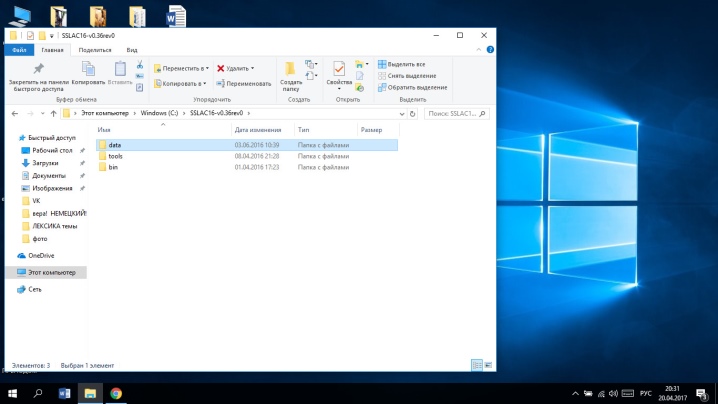This screenshot has height=404, width=718.
Task: Open the File (Файл) tab
Action: click(x=19, y=49)
